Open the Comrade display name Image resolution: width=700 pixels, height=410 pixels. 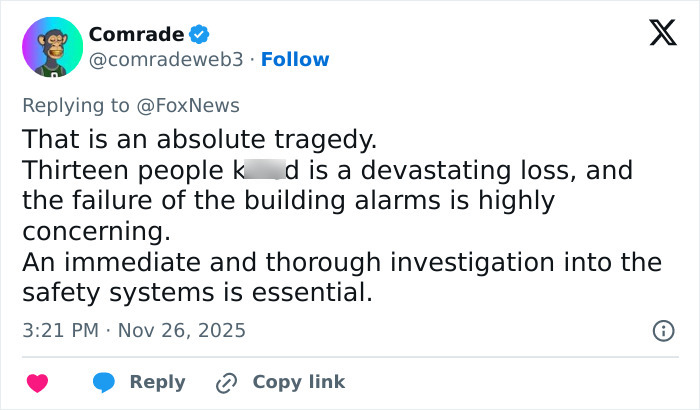[x=136, y=34]
